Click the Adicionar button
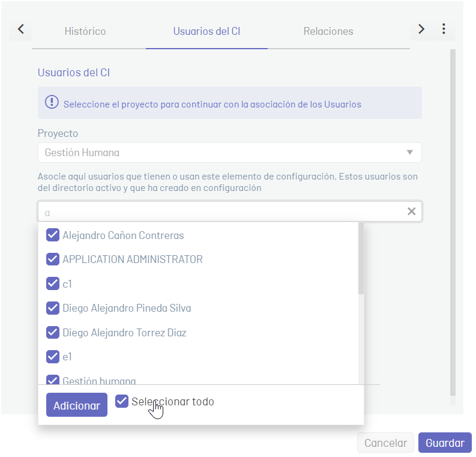Viewport: 476px width, 457px height. (x=77, y=405)
